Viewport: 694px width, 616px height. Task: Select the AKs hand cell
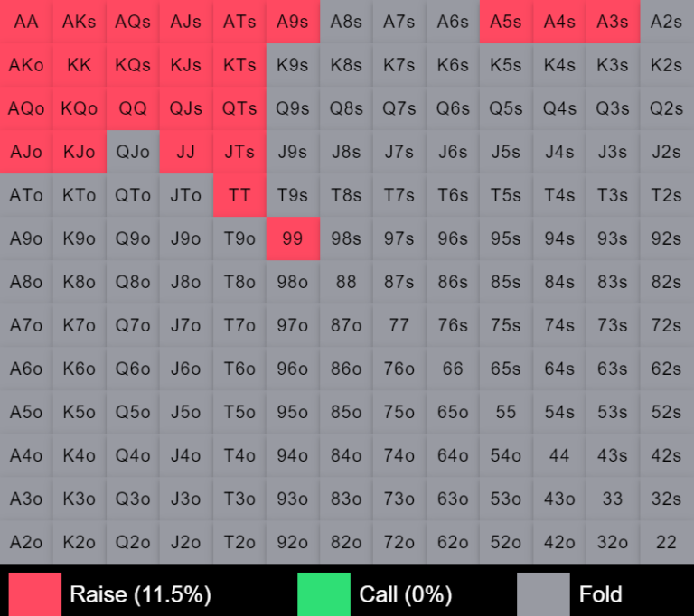[x=80, y=22]
